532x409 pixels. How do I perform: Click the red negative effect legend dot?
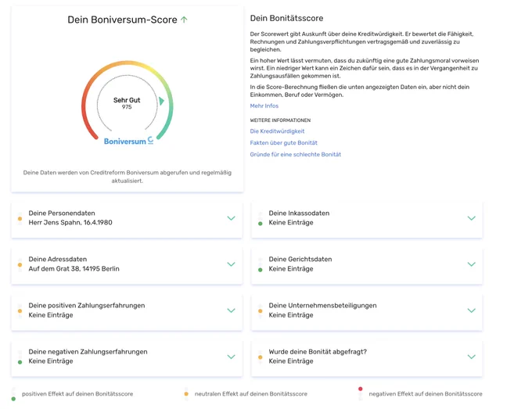[361, 389]
